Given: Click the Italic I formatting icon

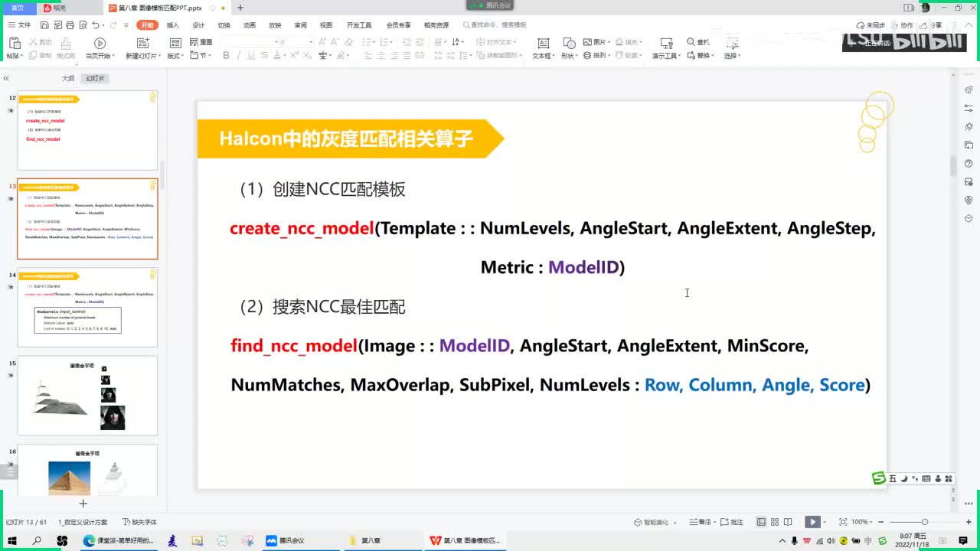Looking at the screenshot, I should [x=240, y=56].
